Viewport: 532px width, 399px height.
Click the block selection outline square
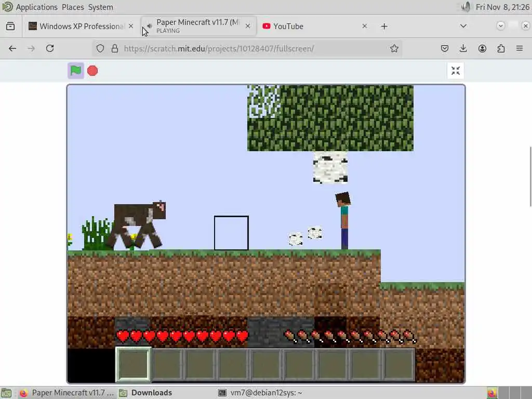click(x=231, y=233)
